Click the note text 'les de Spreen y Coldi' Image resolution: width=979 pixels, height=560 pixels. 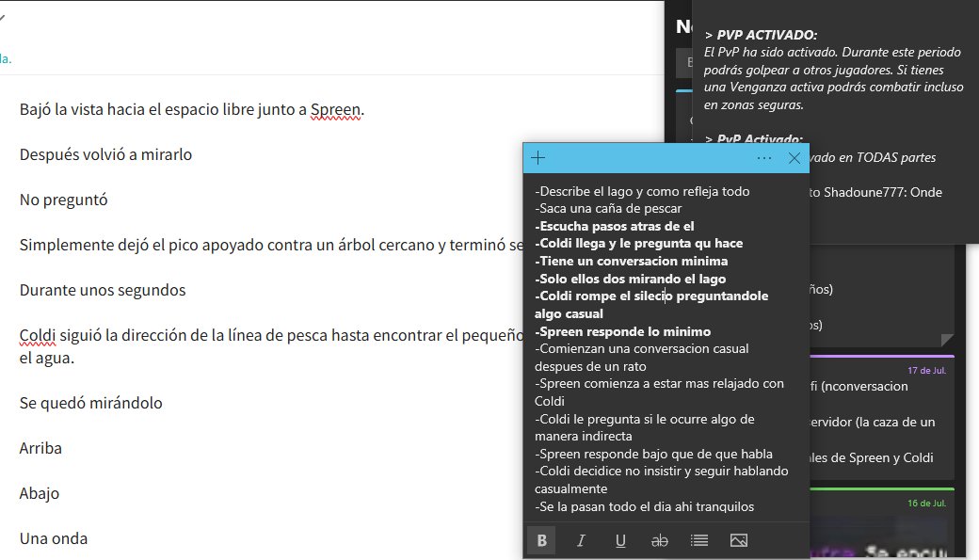click(871, 458)
